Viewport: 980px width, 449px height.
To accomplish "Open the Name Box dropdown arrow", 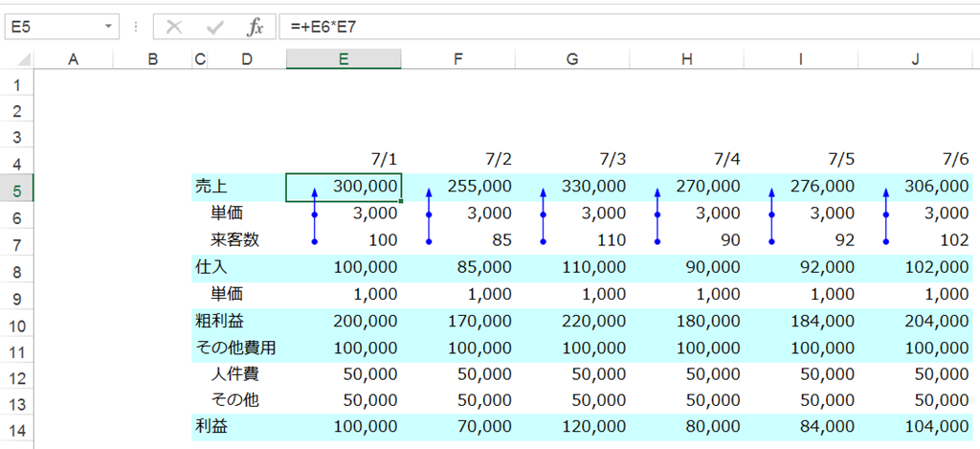I will pos(109,27).
